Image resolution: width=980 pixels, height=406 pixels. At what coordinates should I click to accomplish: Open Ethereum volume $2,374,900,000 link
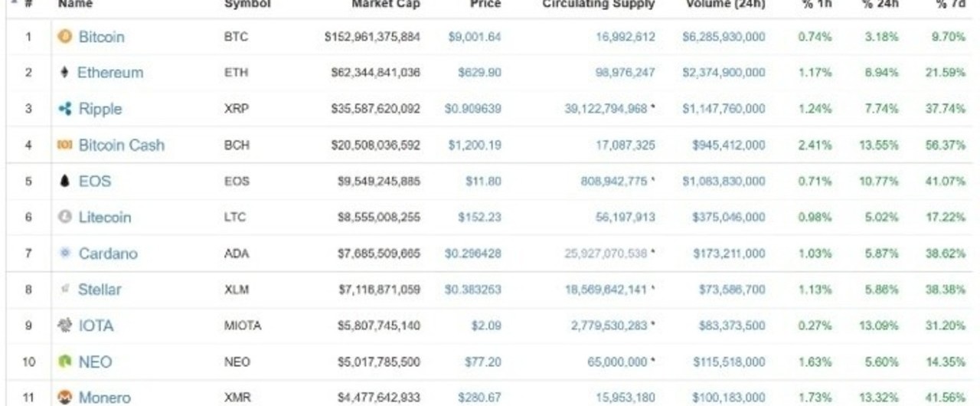[x=724, y=73]
